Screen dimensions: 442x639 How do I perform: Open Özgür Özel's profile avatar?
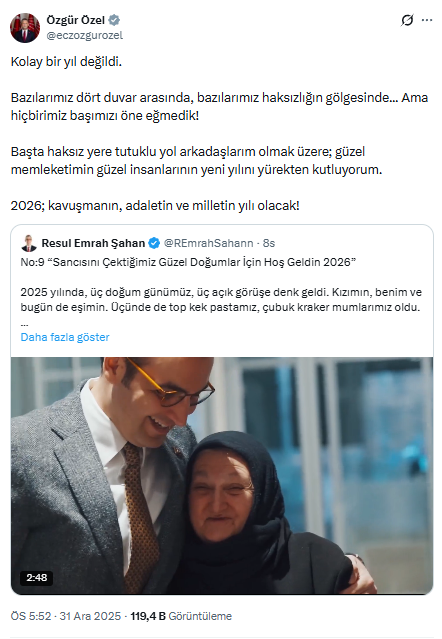pyautogui.click(x=25, y=28)
